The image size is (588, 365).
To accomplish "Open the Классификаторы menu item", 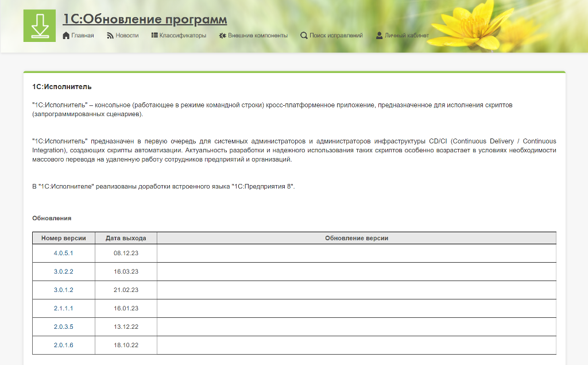I will pos(183,36).
